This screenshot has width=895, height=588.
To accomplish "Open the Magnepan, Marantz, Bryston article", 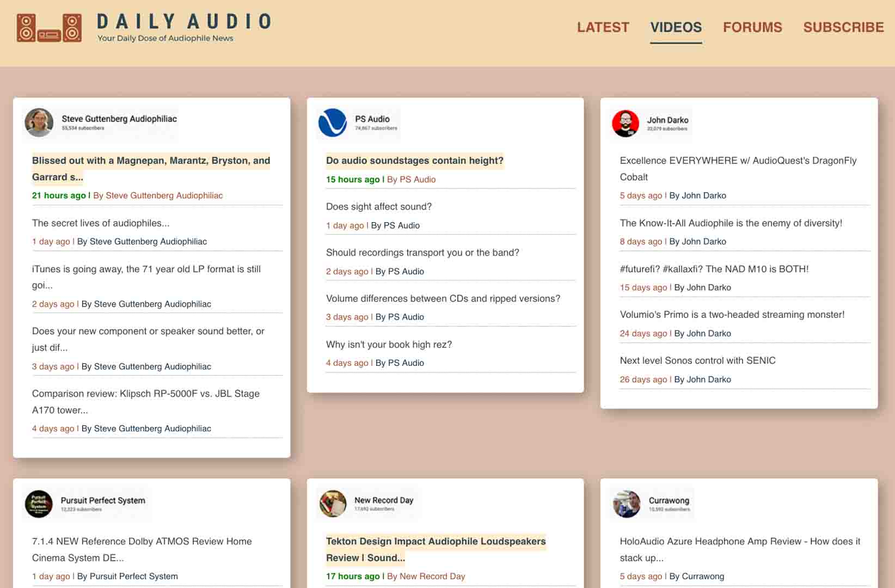I will coord(151,168).
